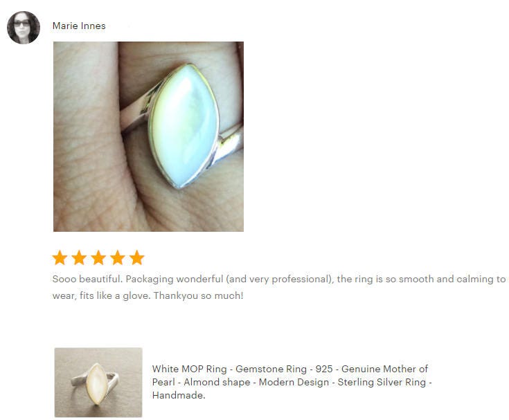The width and height of the screenshot is (509, 420).
Task: Click Marie Innes' round profile avatar
Action: pos(24,28)
